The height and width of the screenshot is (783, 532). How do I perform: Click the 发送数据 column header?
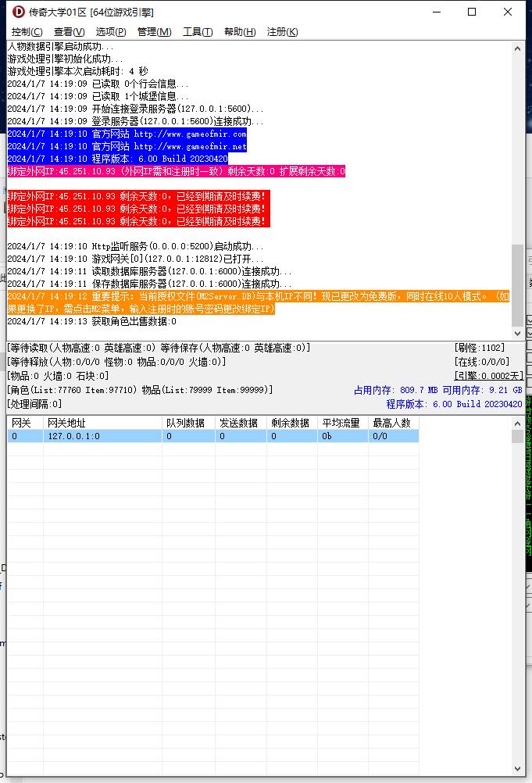241,423
